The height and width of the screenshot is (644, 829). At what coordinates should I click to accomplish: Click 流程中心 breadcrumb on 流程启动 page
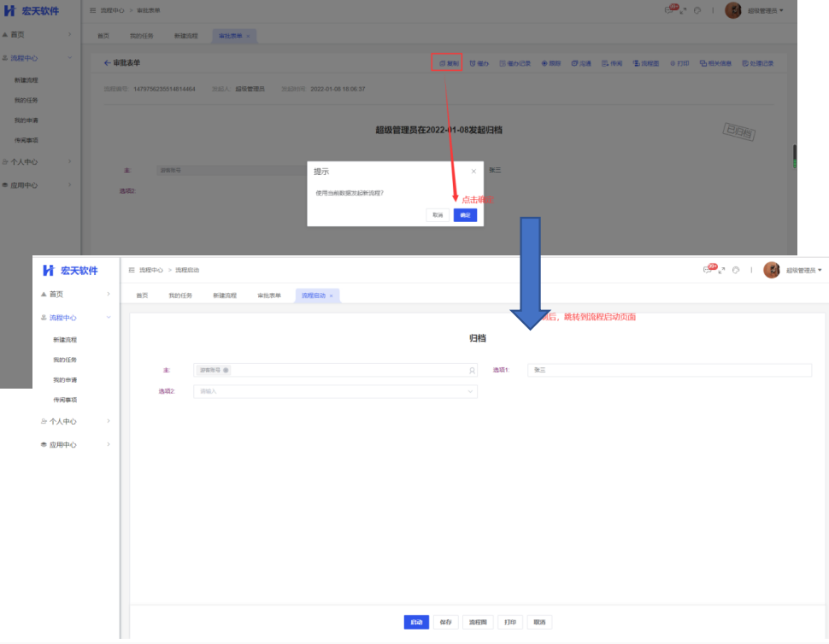[x=151, y=270]
